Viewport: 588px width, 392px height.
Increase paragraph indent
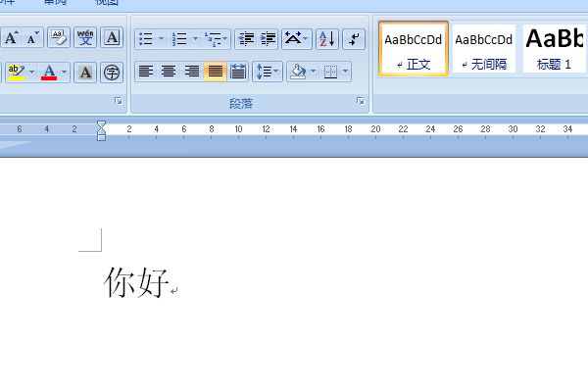coord(268,39)
